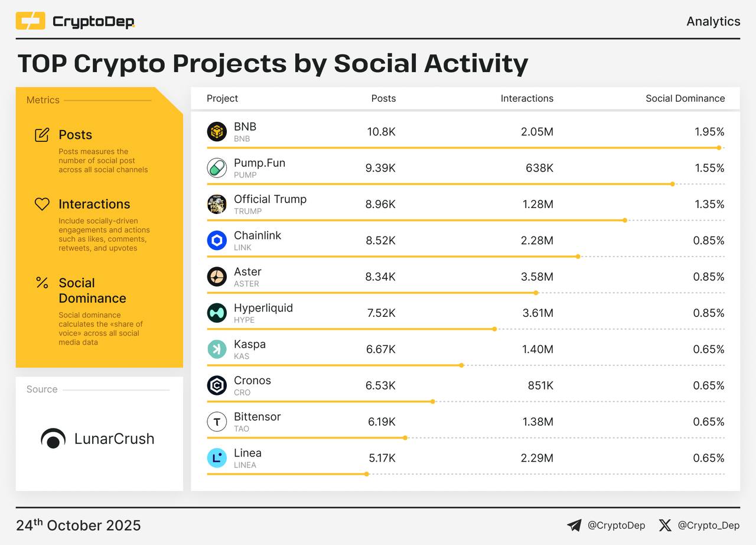Click the Aster star logo icon
Screen dimensions: 756x545
pos(217,277)
